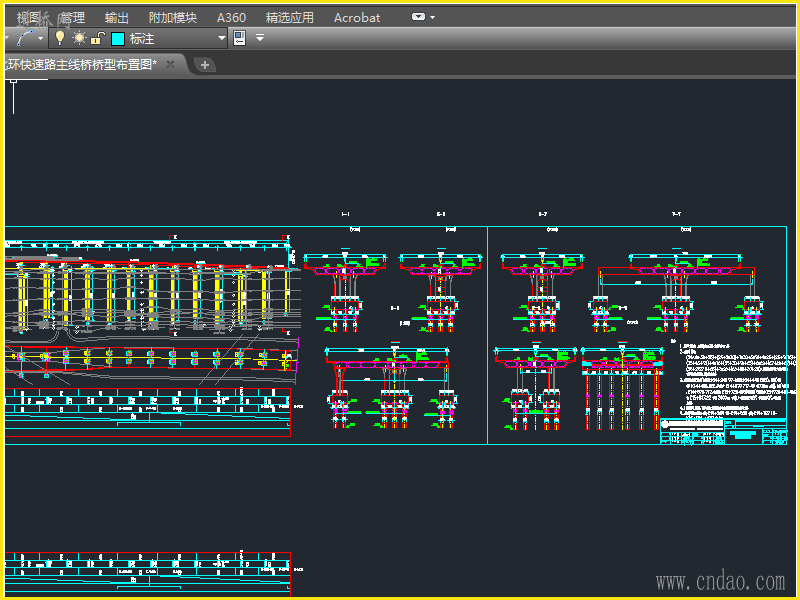Switch to the 输出 ribbon tab

[x=116, y=17]
